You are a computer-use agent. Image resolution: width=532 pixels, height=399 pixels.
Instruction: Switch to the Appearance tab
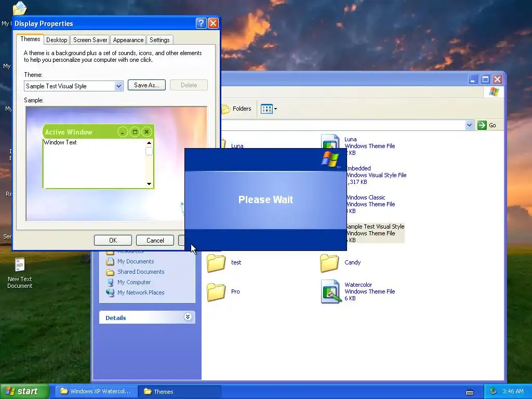click(128, 39)
